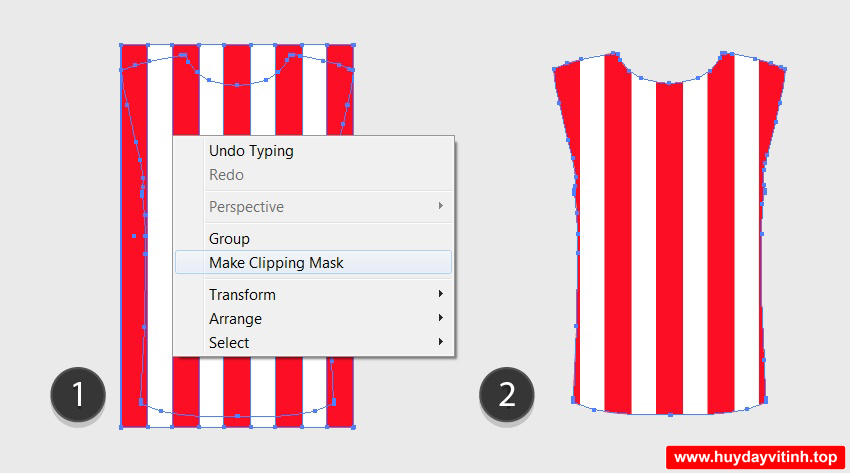Select the greyed-out Redo menu entry
The height and width of the screenshot is (473, 850).
tap(313, 175)
